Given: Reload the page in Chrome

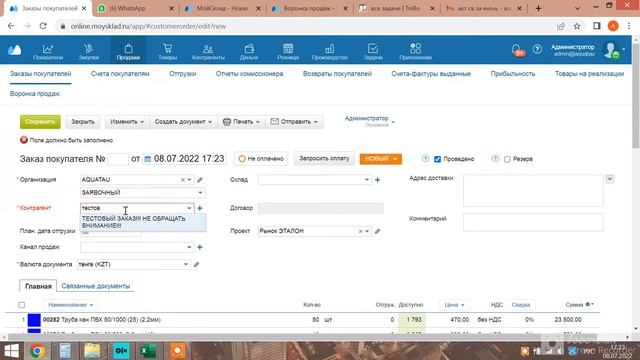Looking at the screenshot, I should [43, 26].
